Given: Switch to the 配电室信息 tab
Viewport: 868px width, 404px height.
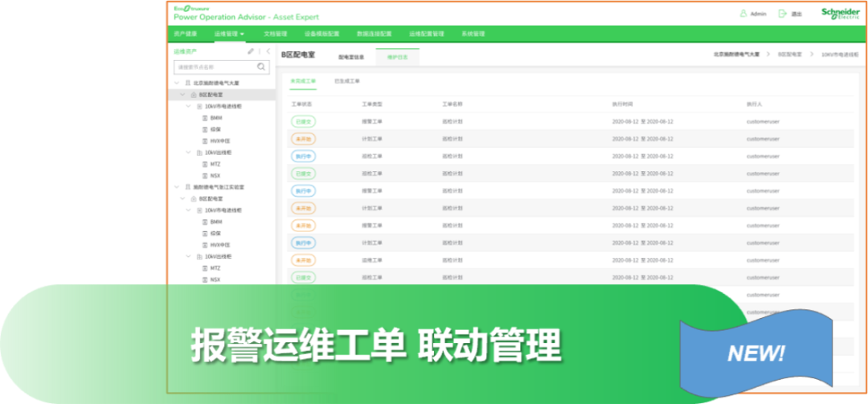Looking at the screenshot, I should pos(351,57).
